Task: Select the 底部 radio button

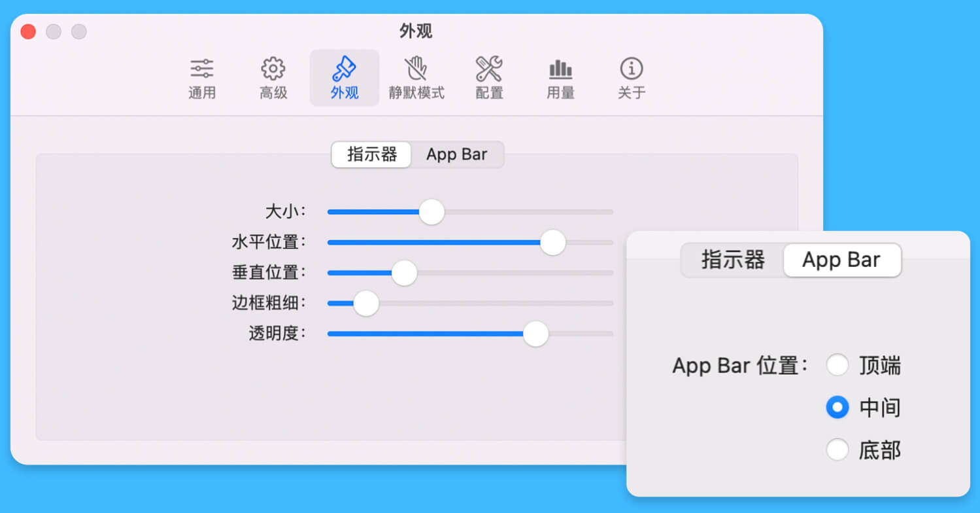Action: (837, 450)
